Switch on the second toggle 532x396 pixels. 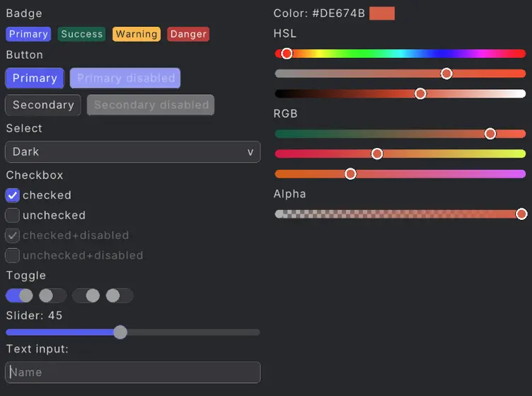tap(52, 296)
